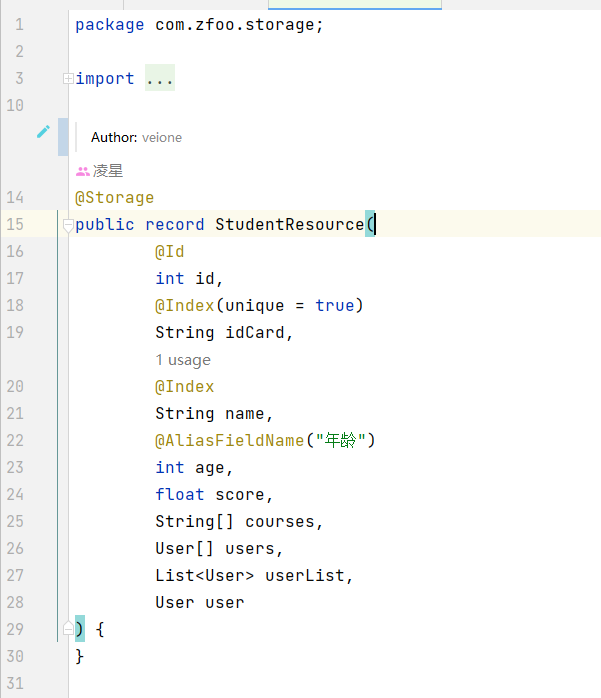Screen dimensions: 601x698
Task: Click the @Id annotation
Action: (x=170, y=252)
